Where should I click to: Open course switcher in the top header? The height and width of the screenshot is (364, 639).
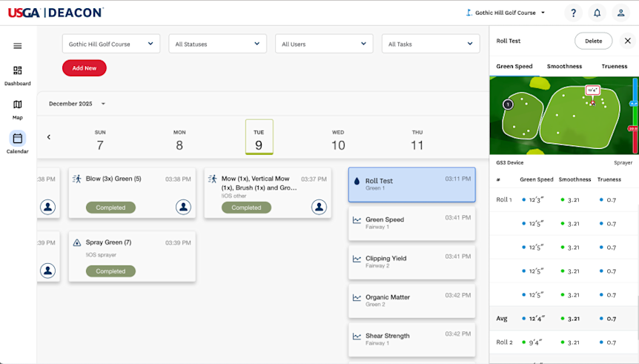click(506, 13)
